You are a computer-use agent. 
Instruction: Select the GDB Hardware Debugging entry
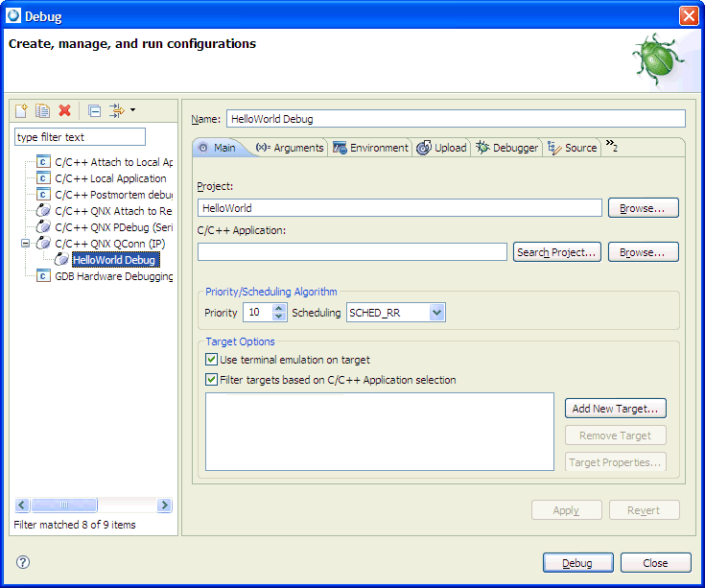[113, 276]
